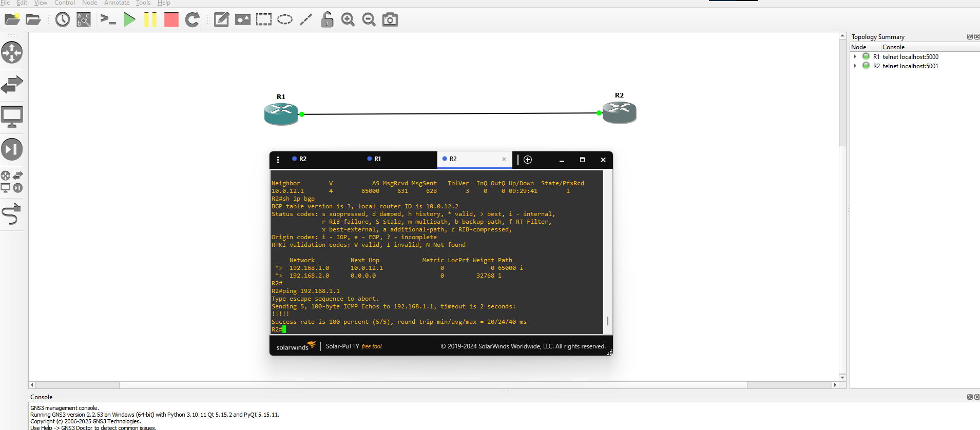Select the Draw line tool

tap(306, 19)
